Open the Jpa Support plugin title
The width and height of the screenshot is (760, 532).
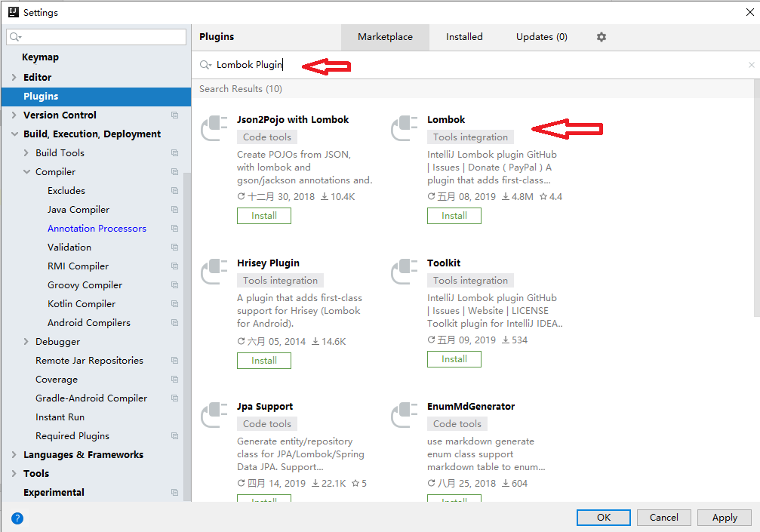265,407
